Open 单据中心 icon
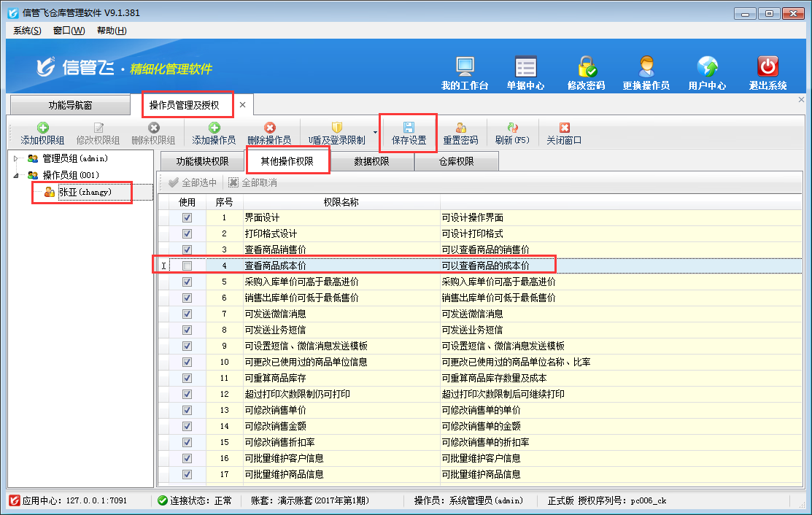The image size is (812, 515). [525, 68]
